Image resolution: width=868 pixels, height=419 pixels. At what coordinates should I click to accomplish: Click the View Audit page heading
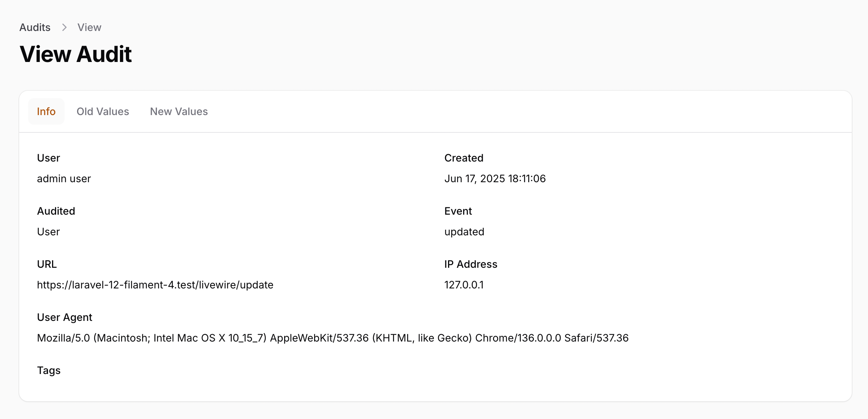pos(75,54)
